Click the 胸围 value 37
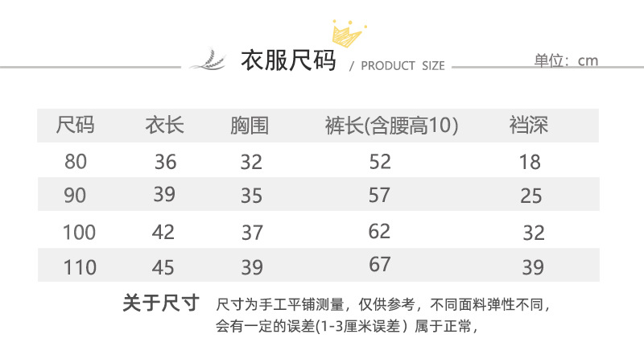This screenshot has height=351, width=644. [x=252, y=233]
